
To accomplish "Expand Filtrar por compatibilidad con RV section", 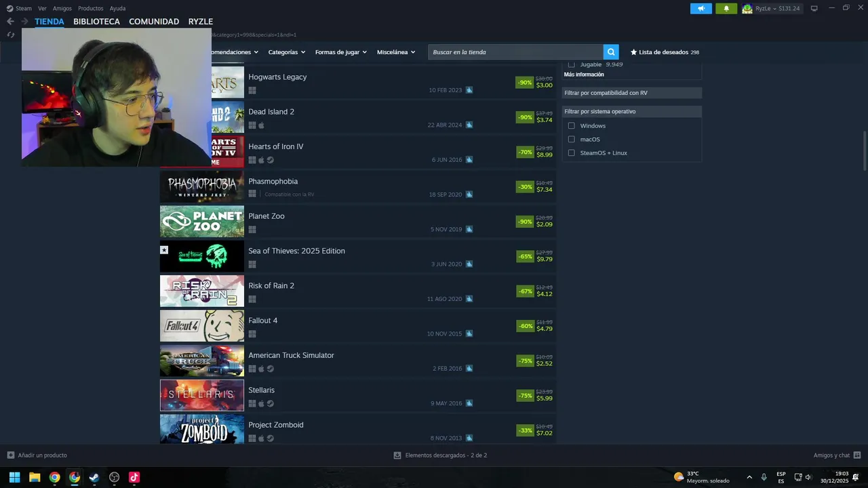I will [632, 93].
